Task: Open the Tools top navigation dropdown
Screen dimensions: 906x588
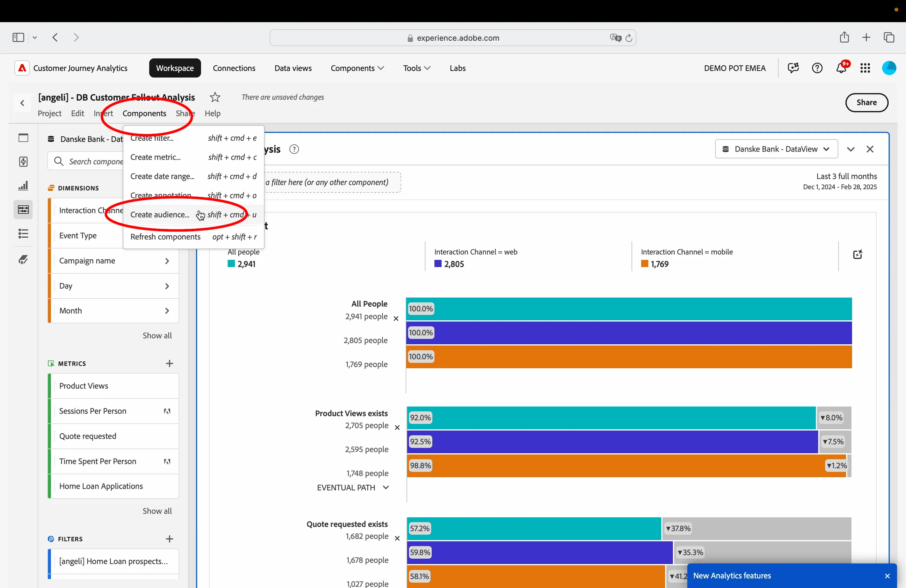Action: (416, 68)
